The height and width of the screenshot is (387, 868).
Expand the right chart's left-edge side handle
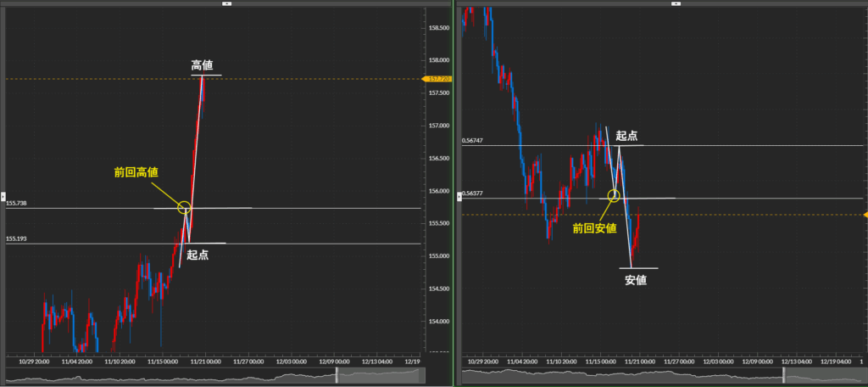[x=457, y=195]
